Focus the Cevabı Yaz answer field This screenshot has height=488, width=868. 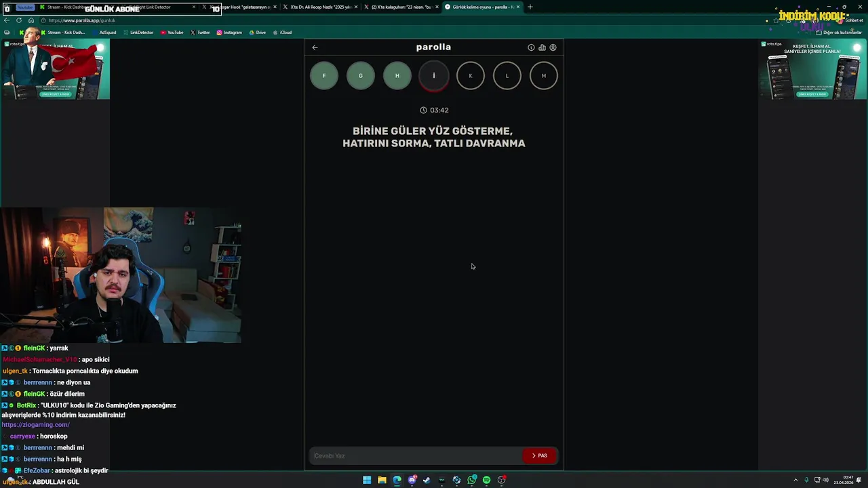(416, 455)
